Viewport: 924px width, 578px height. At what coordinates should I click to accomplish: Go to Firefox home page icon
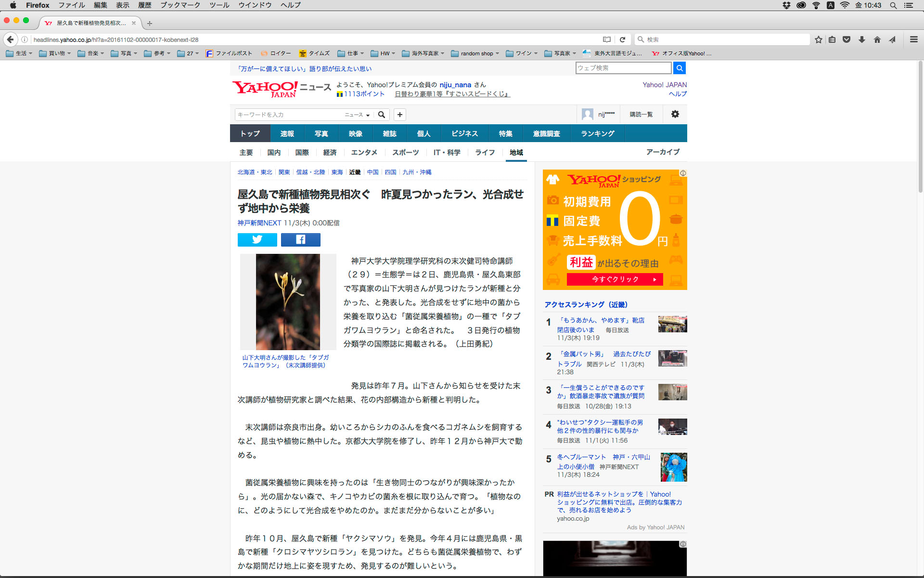pos(877,39)
